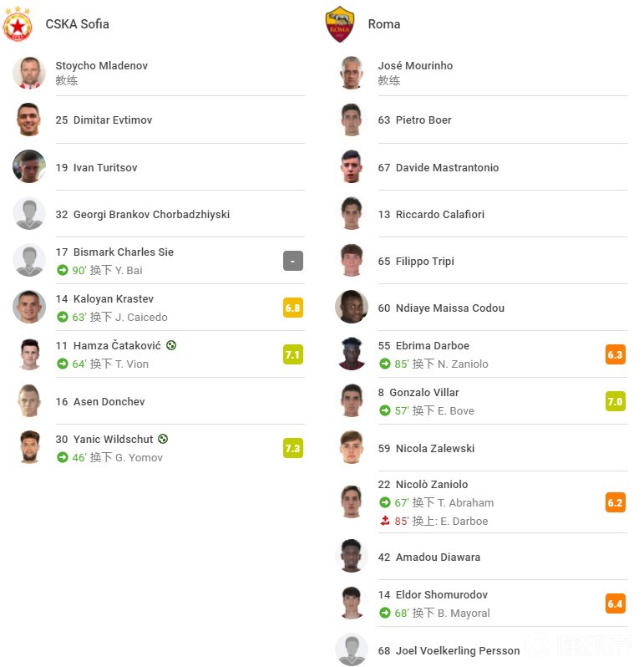
Task: Click green substitution arrow for Kaloyan Krastev
Action: 63,317
